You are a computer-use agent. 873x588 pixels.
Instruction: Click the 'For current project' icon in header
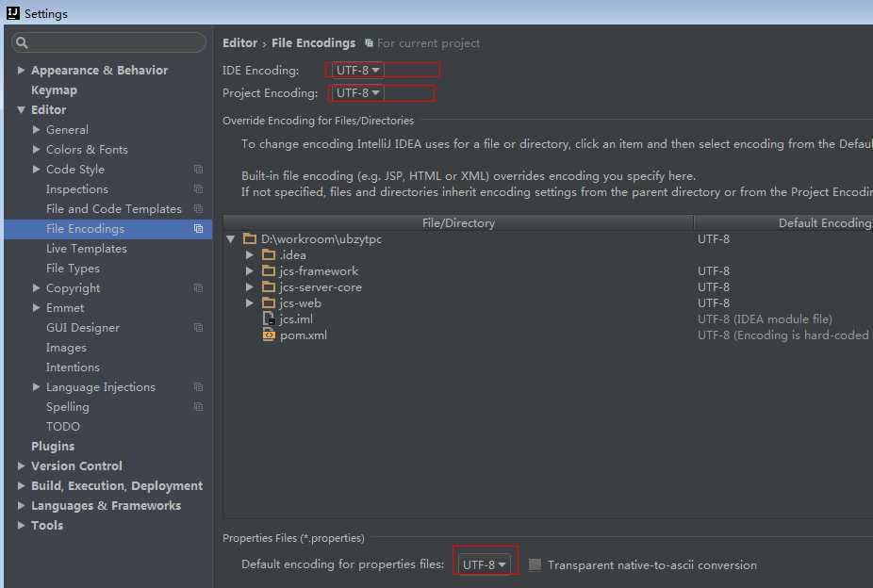point(369,42)
